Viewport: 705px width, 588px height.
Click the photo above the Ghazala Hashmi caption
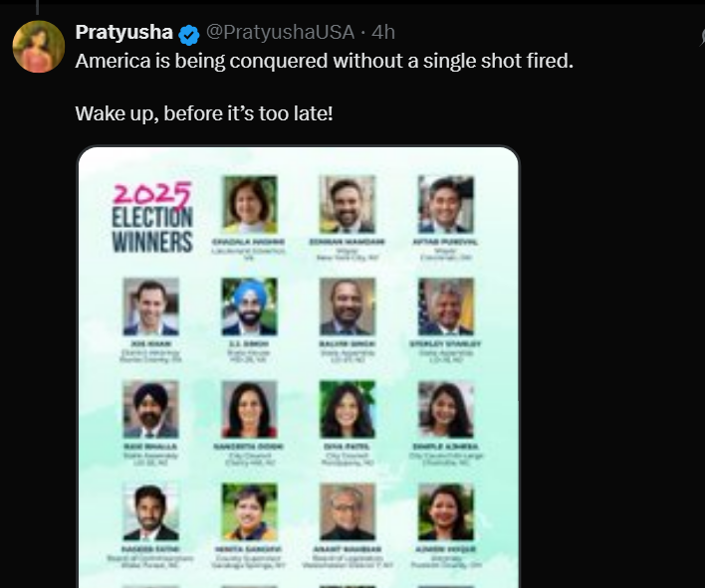pos(249,204)
